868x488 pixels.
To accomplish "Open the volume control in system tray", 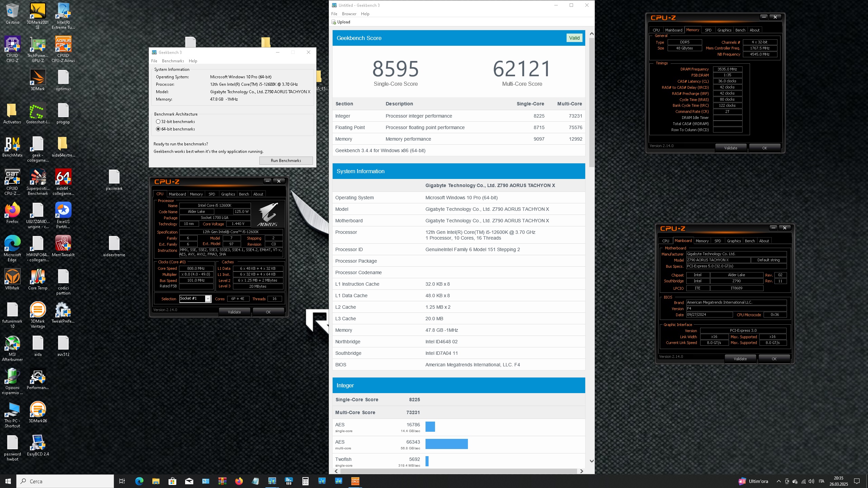I will click(811, 481).
